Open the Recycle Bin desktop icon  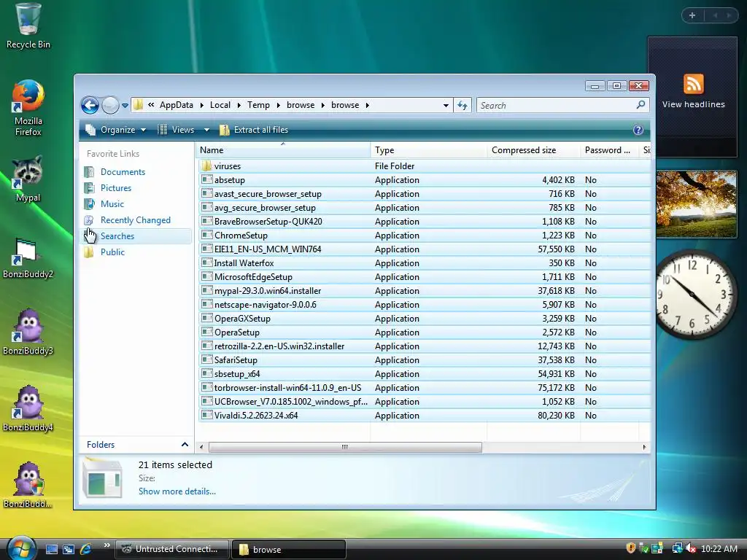[28, 26]
